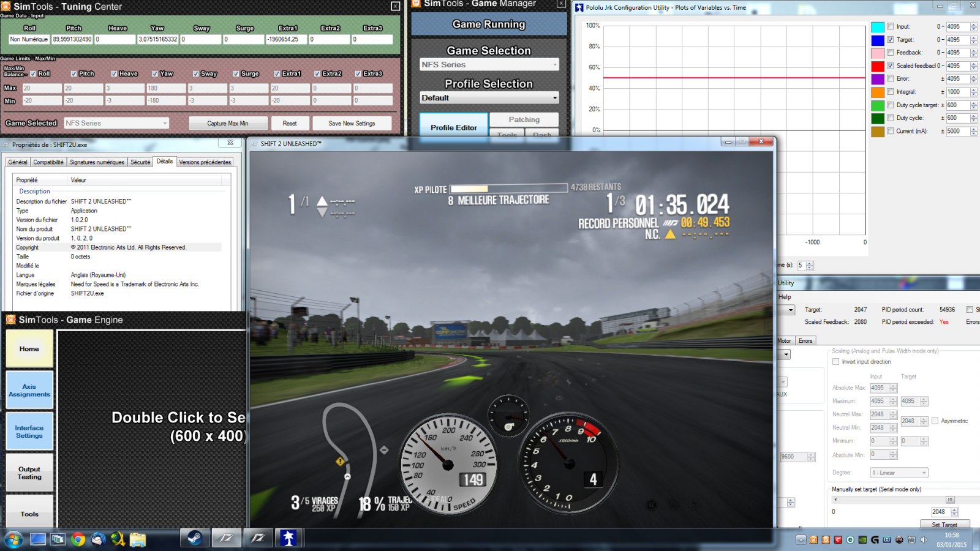This screenshot has height=551, width=980.
Task: Open Logitech G tray icon
Action: click(875, 540)
